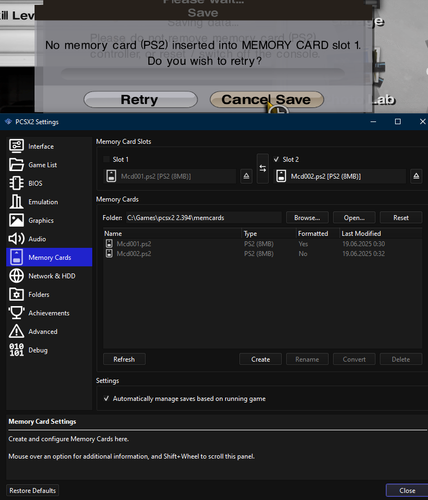Click the Convert memory card button
Image resolution: width=428 pixels, height=500 pixels.
click(x=354, y=359)
